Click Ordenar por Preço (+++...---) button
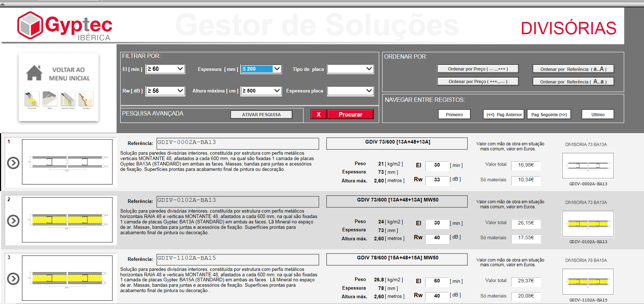644x304 pixels. (478, 81)
